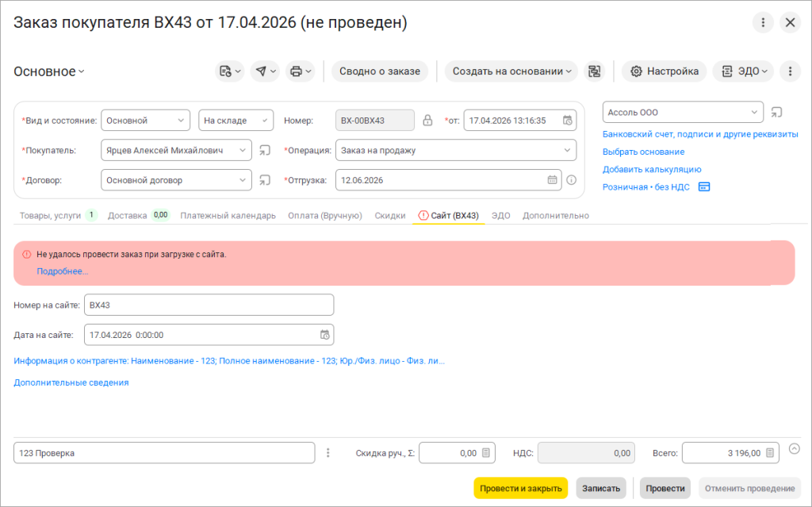Click Выбрать основание link
This screenshot has width=812, height=507.
[x=643, y=152]
